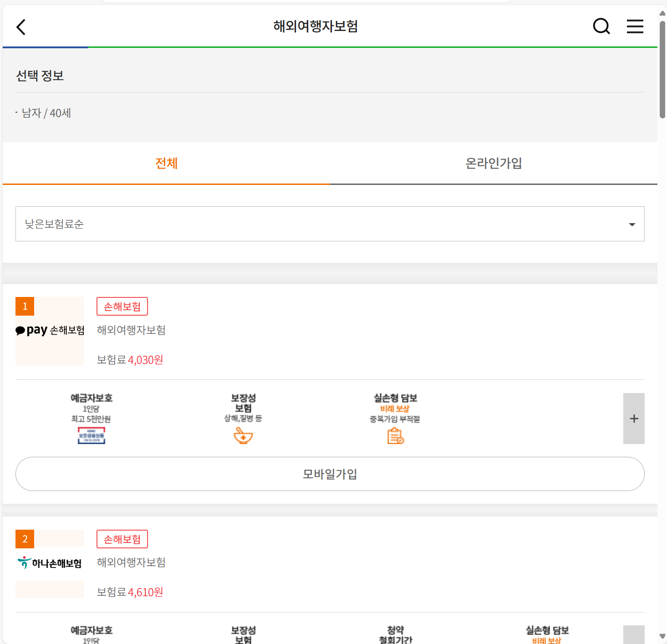Click the rank 2 orange badge
Image resolution: width=667 pixels, height=644 pixels.
click(25, 539)
